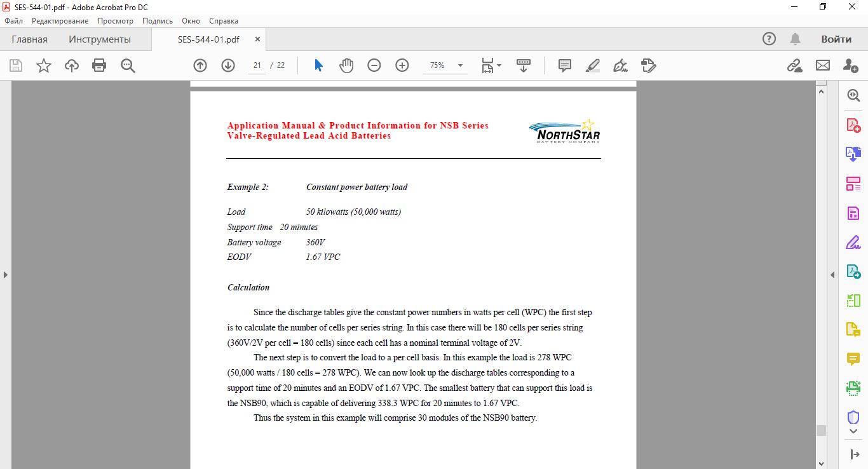Close the SES-544-01.pdf tab
This screenshot has width=868, height=469.
(x=257, y=39)
